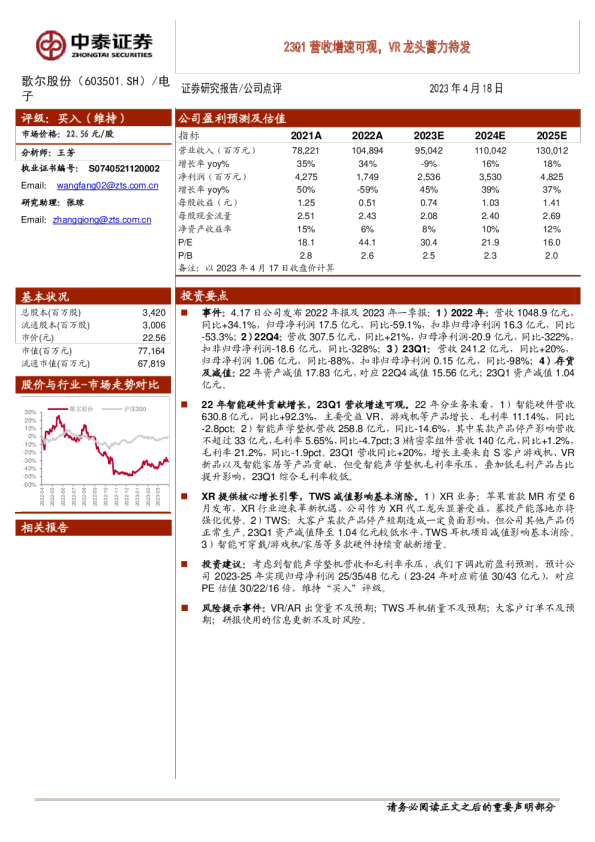Click the Zhongtai Securities logo
This screenshot has width=595, height=842.
[x=95, y=45]
